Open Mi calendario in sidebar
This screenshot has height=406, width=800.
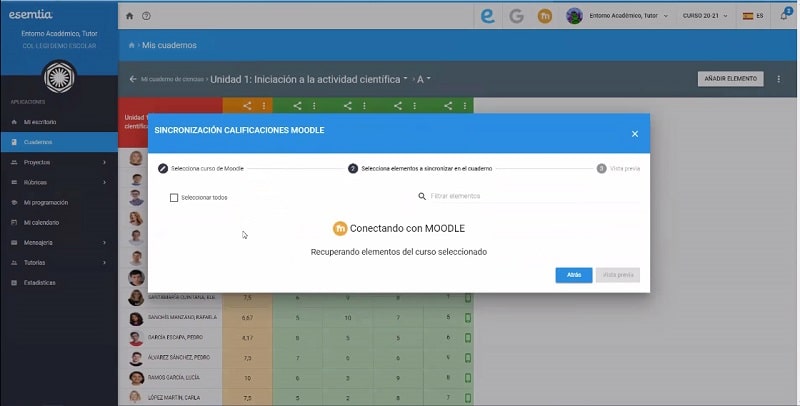click(x=59, y=222)
